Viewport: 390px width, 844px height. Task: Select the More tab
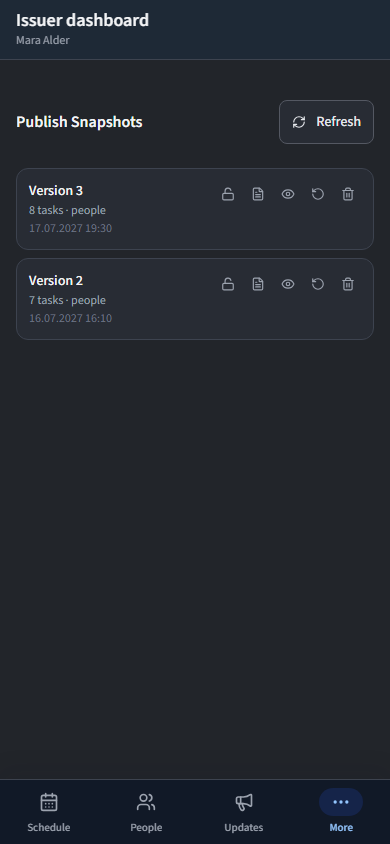point(341,812)
